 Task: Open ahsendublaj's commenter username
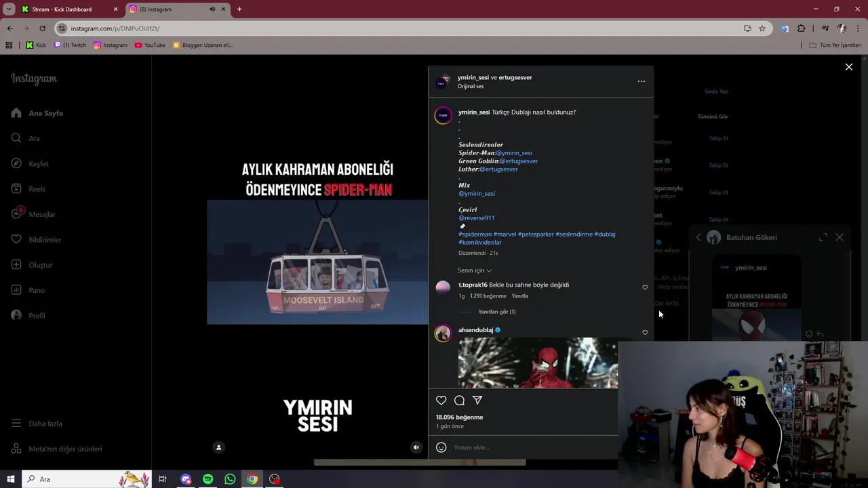tap(475, 330)
